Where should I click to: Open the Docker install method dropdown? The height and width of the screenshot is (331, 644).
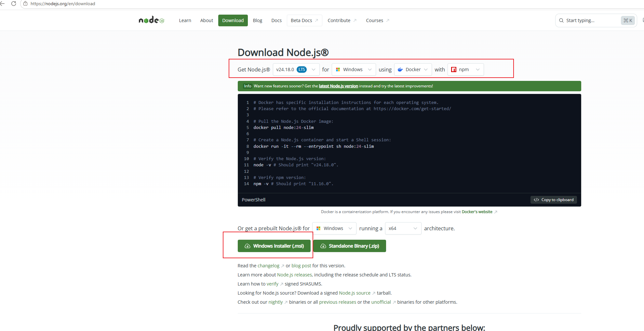413,70
